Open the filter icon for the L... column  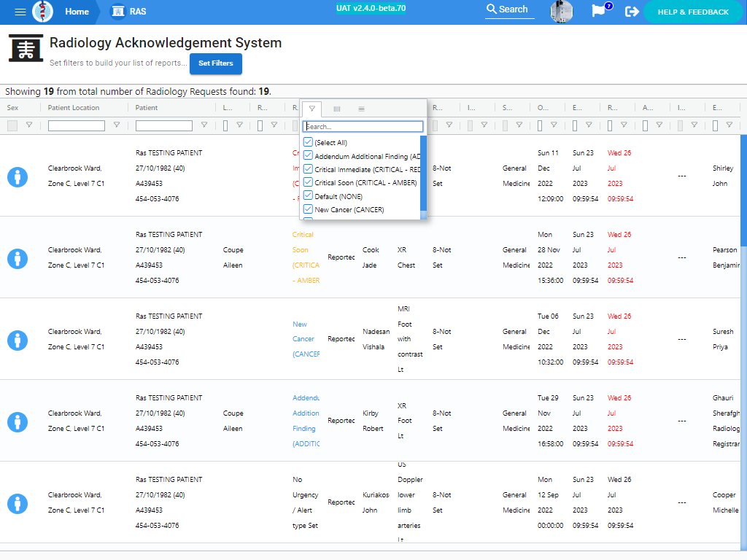pyautogui.click(x=239, y=125)
